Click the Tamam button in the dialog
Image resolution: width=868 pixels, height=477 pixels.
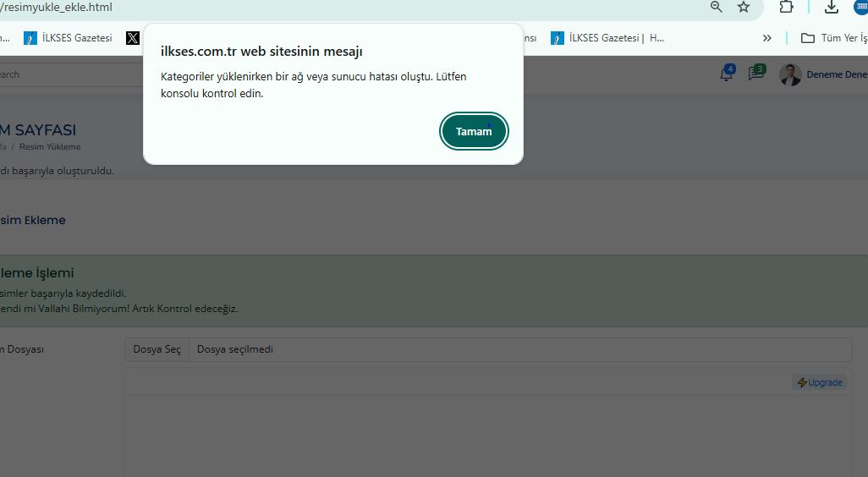(x=474, y=131)
